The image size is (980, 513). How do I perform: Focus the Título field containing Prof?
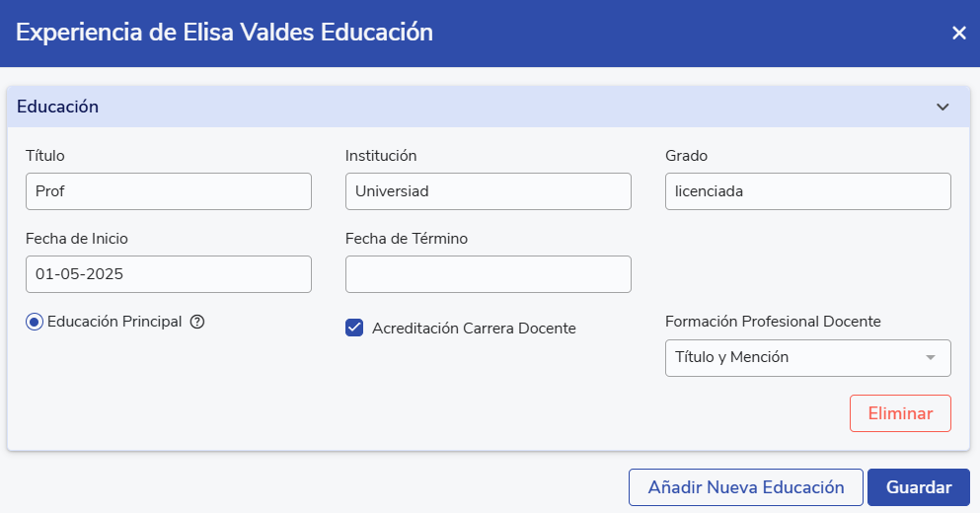pos(168,191)
